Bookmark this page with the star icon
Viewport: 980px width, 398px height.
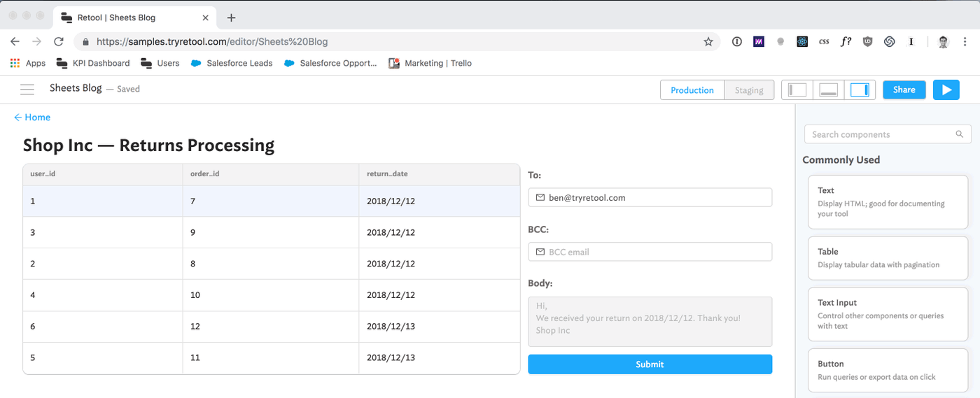pos(708,42)
